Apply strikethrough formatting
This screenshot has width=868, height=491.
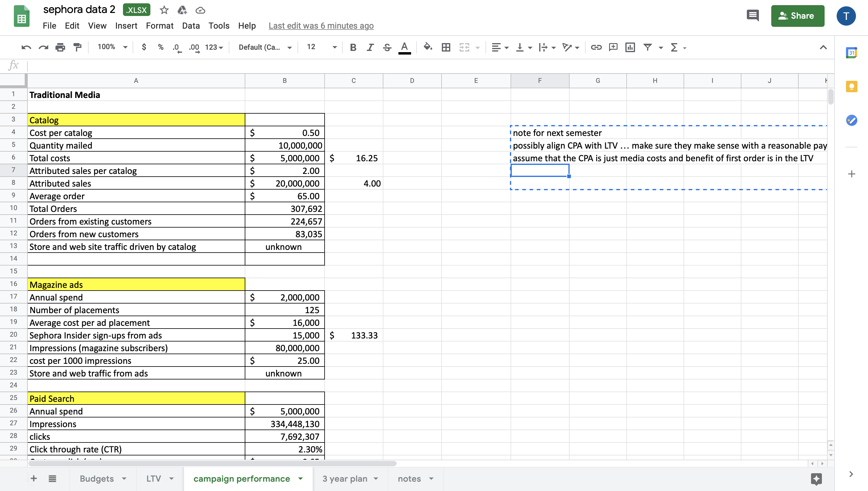387,48
